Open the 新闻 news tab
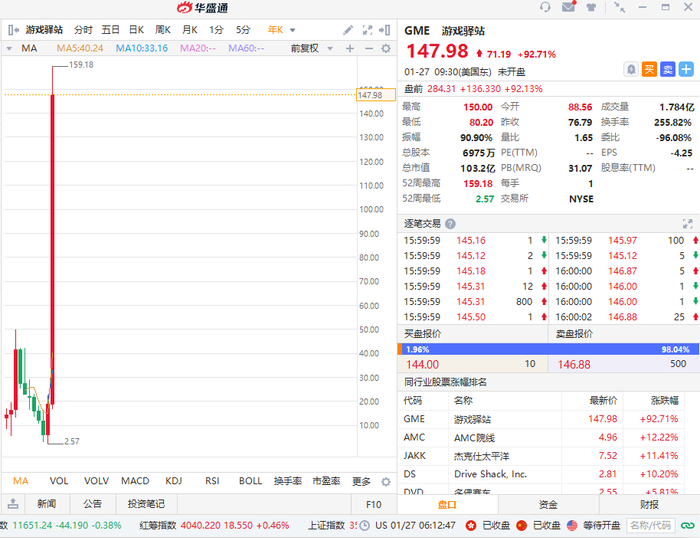This screenshot has height=538, width=700. pos(47,504)
